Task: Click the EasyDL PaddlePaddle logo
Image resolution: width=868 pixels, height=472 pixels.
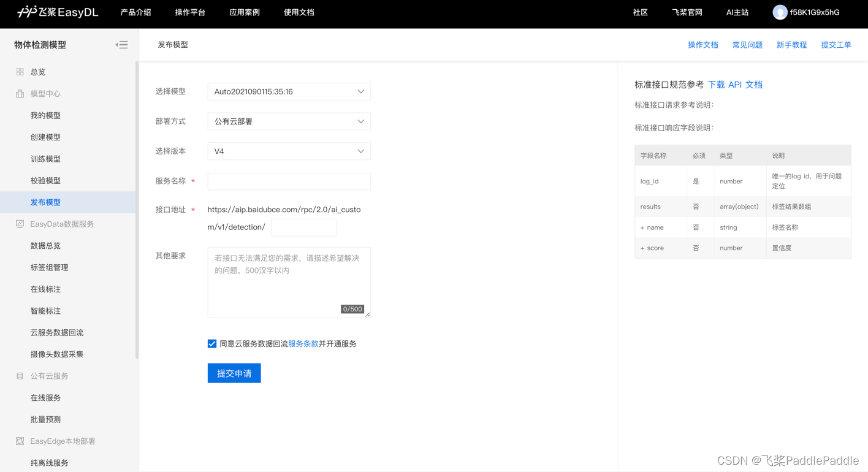Action: 58,12
